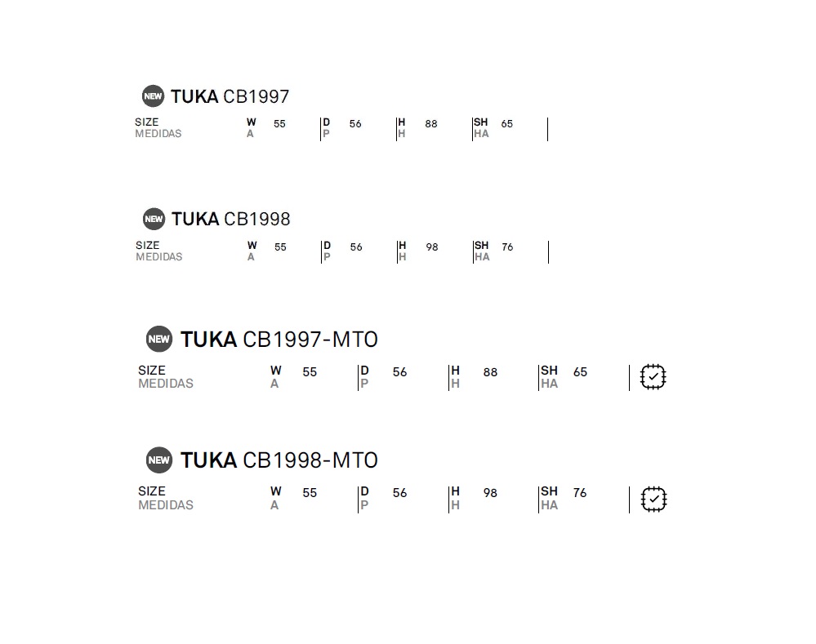The height and width of the screenshot is (644, 816).
Task: Click the SH HA label in CB1997-MTO row
Action: 549,377
